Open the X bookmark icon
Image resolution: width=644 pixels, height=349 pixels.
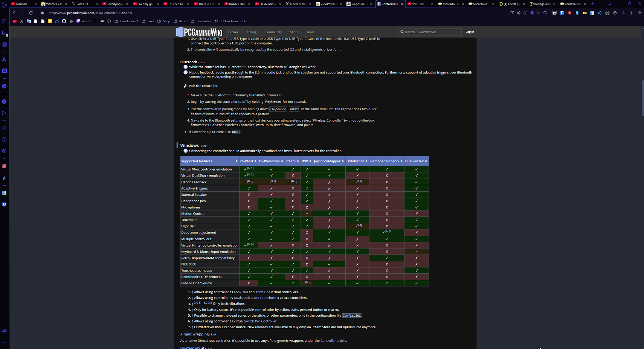click(x=21, y=21)
